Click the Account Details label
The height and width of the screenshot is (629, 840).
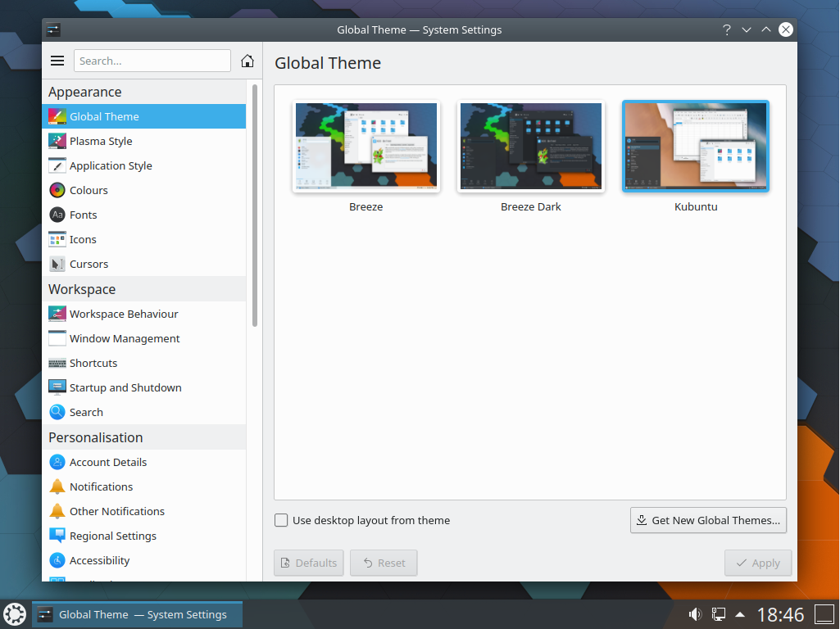tap(108, 462)
